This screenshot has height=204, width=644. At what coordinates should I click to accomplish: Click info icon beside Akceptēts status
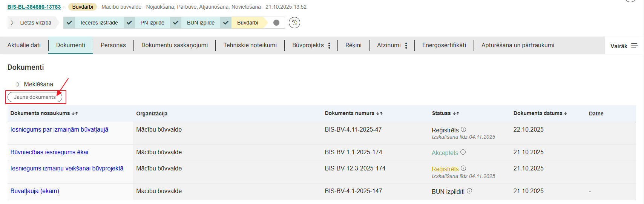(463, 152)
